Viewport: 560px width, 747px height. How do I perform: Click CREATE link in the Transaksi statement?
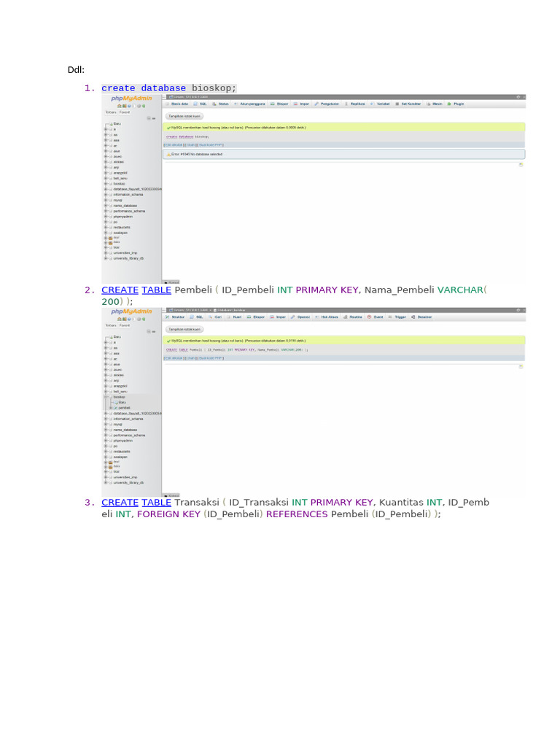point(120,503)
